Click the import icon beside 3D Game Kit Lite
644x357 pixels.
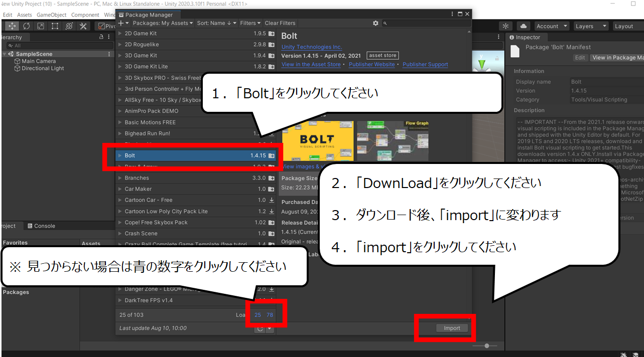(272, 67)
